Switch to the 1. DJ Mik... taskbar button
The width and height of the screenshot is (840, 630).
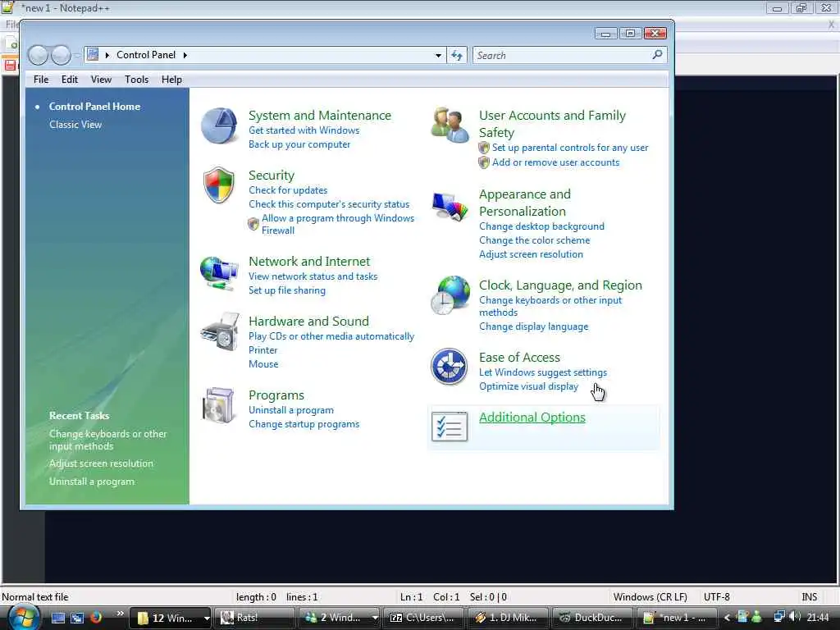(x=508, y=619)
